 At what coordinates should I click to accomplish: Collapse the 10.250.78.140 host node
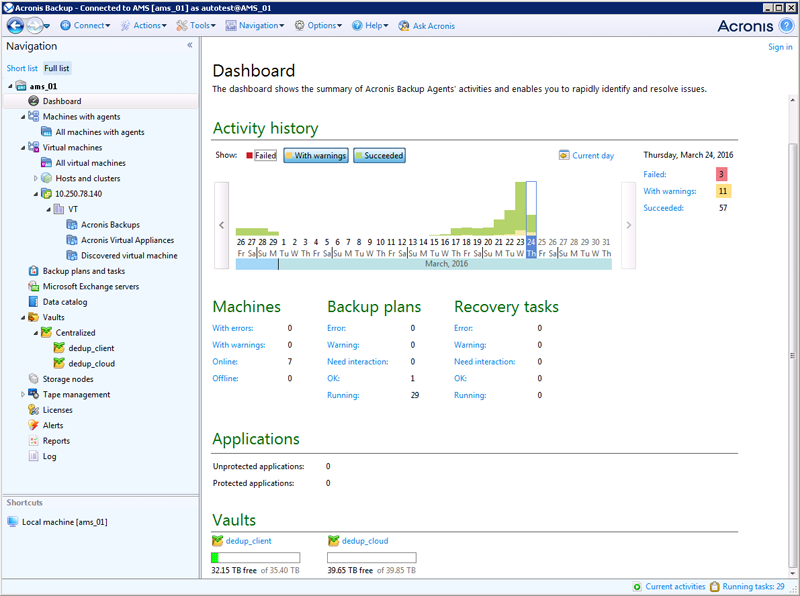tap(36, 194)
